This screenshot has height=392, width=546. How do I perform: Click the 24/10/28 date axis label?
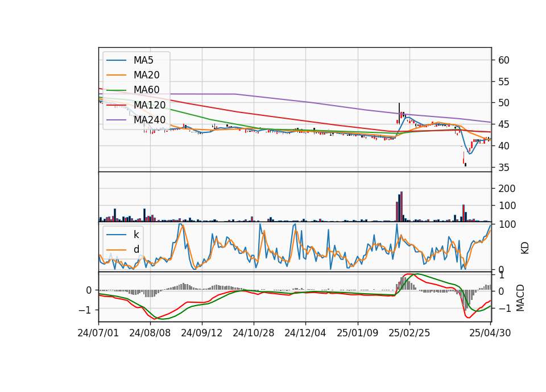(x=254, y=333)
